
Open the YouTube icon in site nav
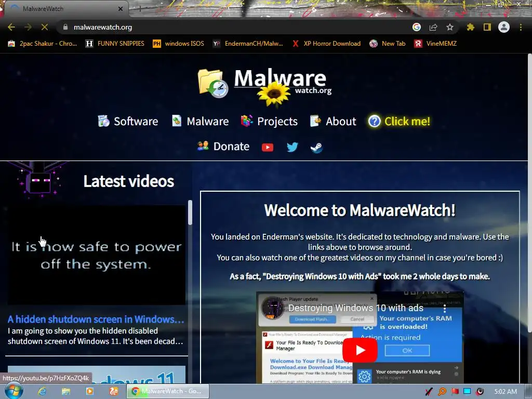coord(268,147)
